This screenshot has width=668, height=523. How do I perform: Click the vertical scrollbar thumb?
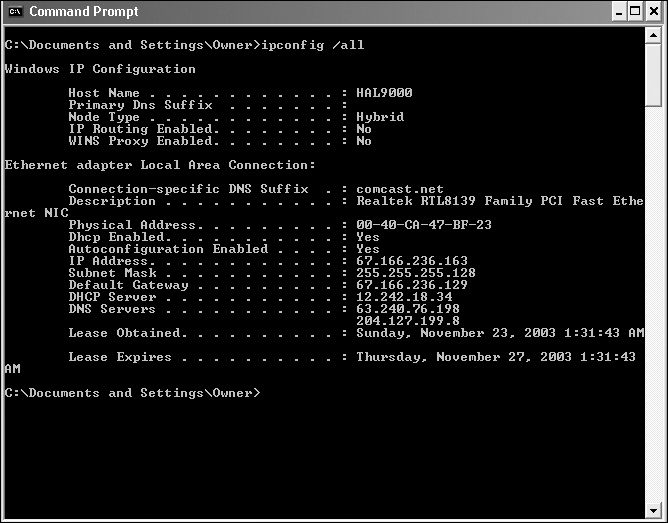(x=653, y=74)
